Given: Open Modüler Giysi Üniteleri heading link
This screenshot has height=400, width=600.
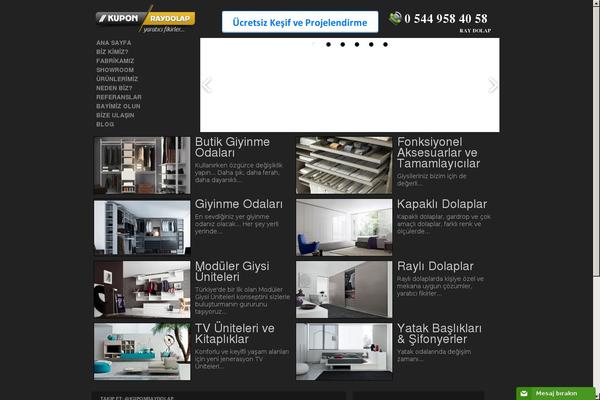Looking at the screenshot, I should 232,271.
